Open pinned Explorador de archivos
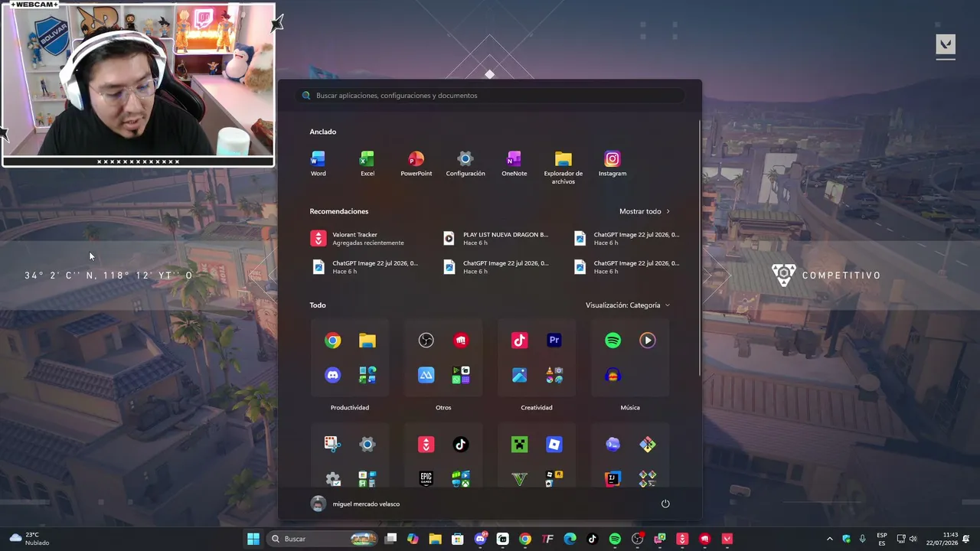 563,168
